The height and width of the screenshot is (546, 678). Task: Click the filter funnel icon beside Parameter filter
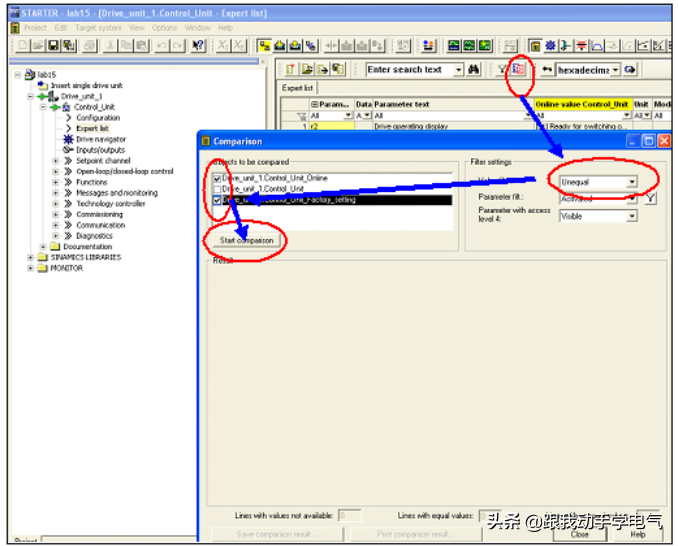click(x=649, y=198)
